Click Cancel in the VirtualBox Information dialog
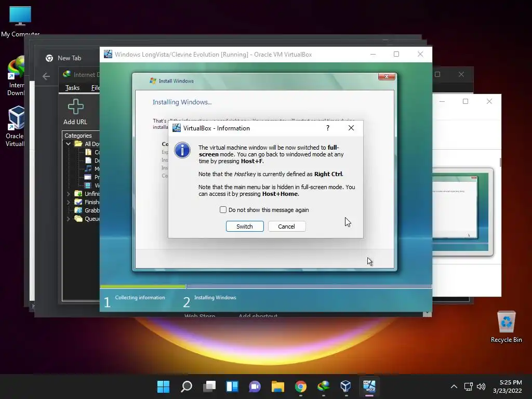 click(287, 227)
